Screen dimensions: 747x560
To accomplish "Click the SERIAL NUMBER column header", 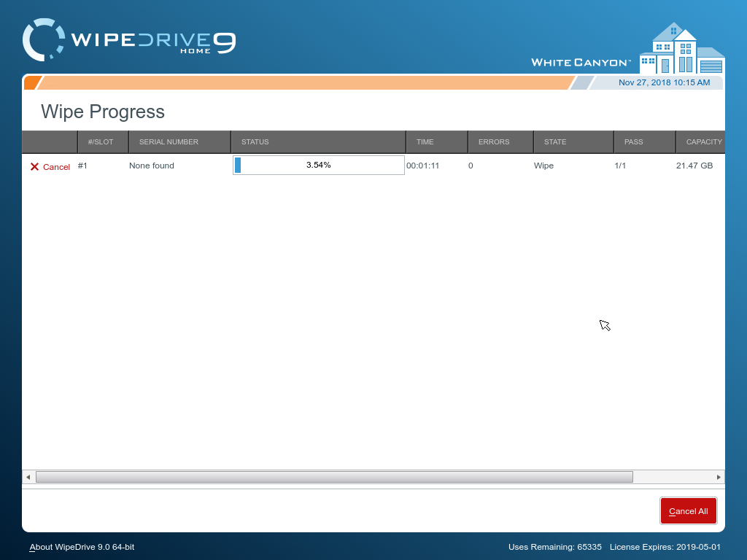I will (179, 142).
